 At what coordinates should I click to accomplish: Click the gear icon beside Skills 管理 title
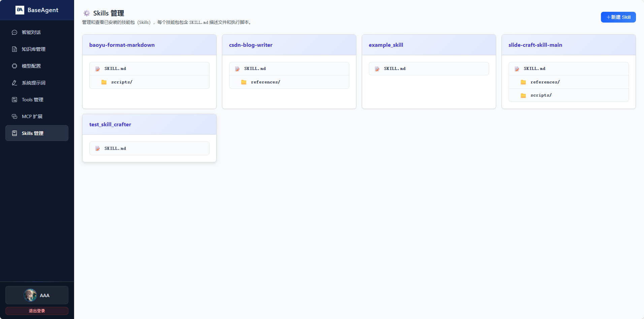click(x=87, y=13)
